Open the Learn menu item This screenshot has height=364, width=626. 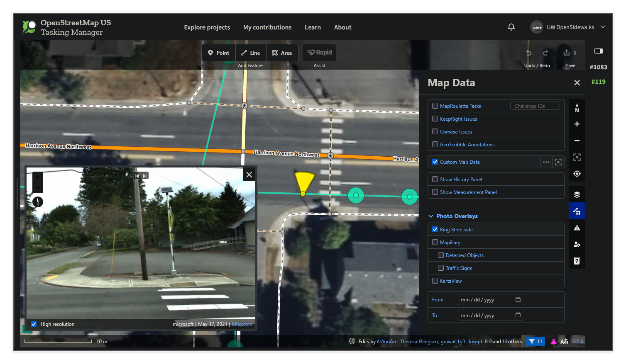(313, 27)
